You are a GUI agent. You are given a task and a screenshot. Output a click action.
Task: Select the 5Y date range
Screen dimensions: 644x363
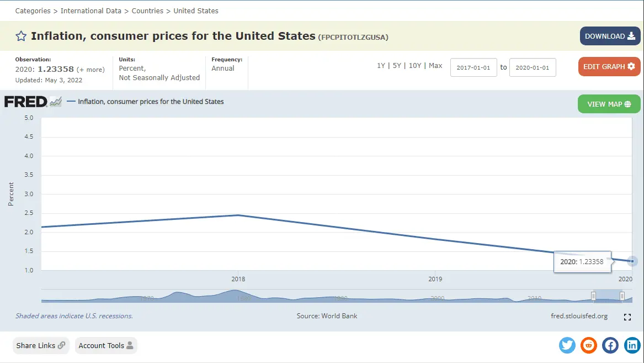click(x=397, y=66)
